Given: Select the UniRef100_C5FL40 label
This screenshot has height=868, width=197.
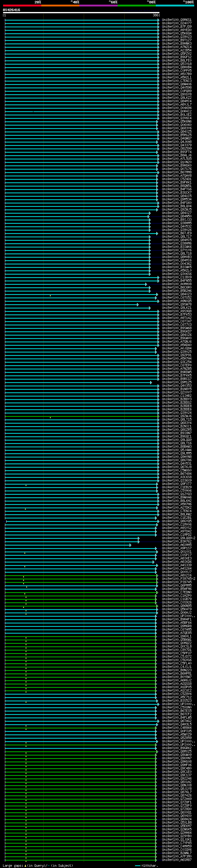Looking at the screenshot, I should [x=177, y=664].
